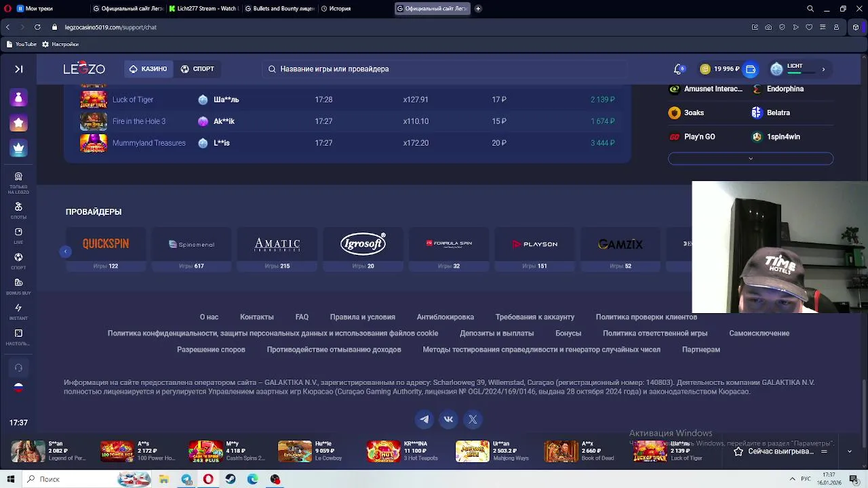Open Telegram app from the taskbar
Viewport: 868px width, 488px height.
186,479
